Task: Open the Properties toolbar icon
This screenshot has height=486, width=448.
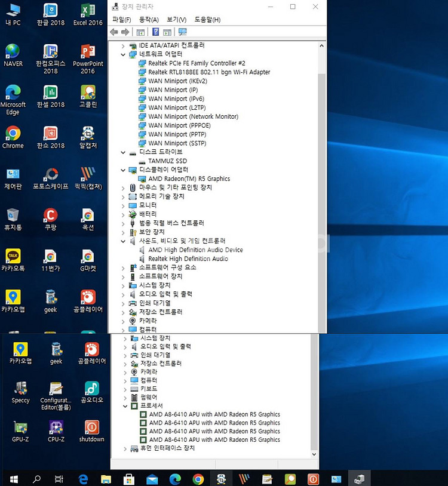Action: pos(140,32)
